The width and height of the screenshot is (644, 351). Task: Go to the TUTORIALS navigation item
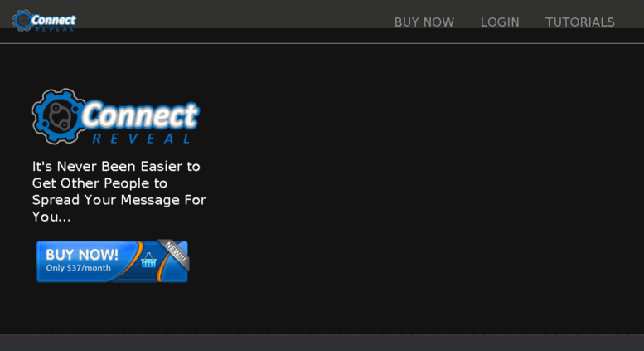coord(580,22)
